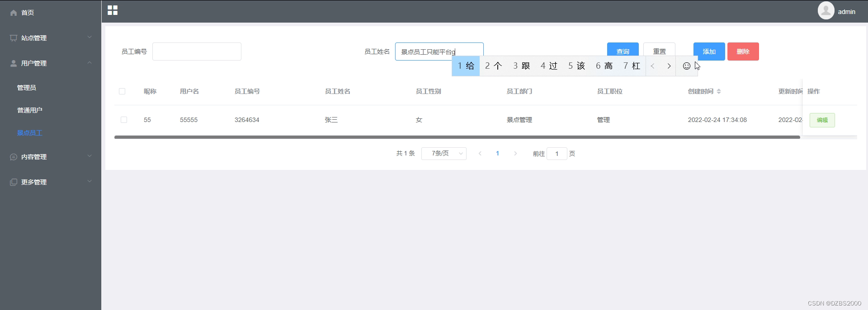Collapse the 用户管理 submenu chevron
This screenshot has height=310, width=868.
pos(90,62)
